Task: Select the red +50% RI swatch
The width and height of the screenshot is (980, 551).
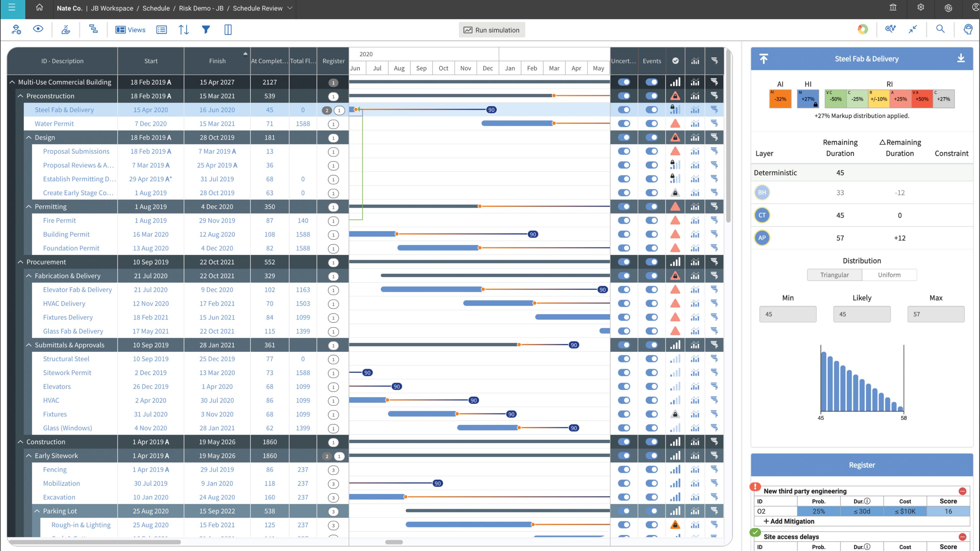Action: pos(922,99)
